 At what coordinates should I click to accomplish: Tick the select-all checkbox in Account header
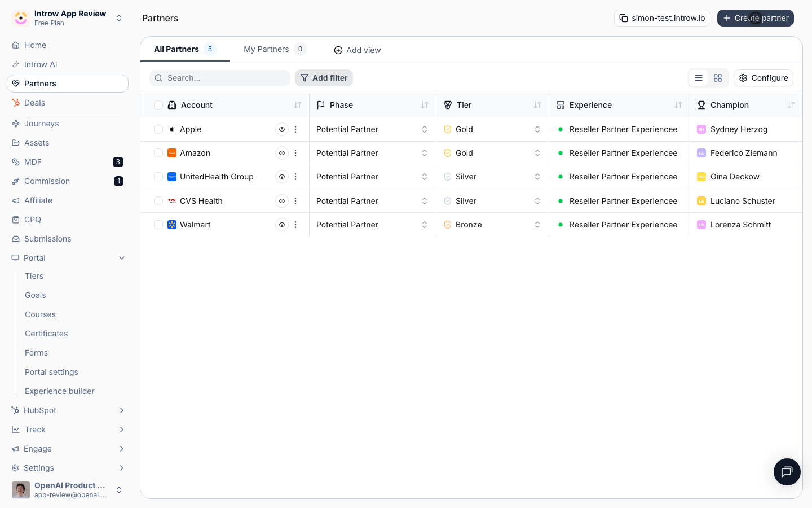[x=158, y=105]
